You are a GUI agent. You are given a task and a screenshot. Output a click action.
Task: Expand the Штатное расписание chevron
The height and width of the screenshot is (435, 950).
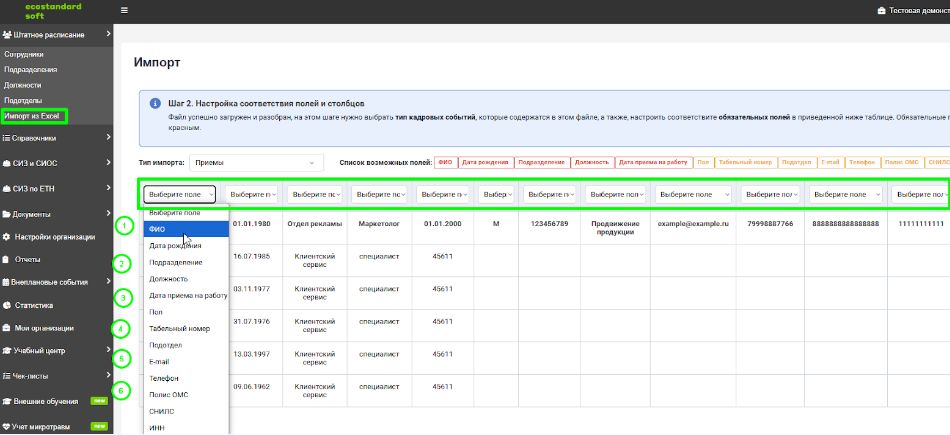(108, 35)
